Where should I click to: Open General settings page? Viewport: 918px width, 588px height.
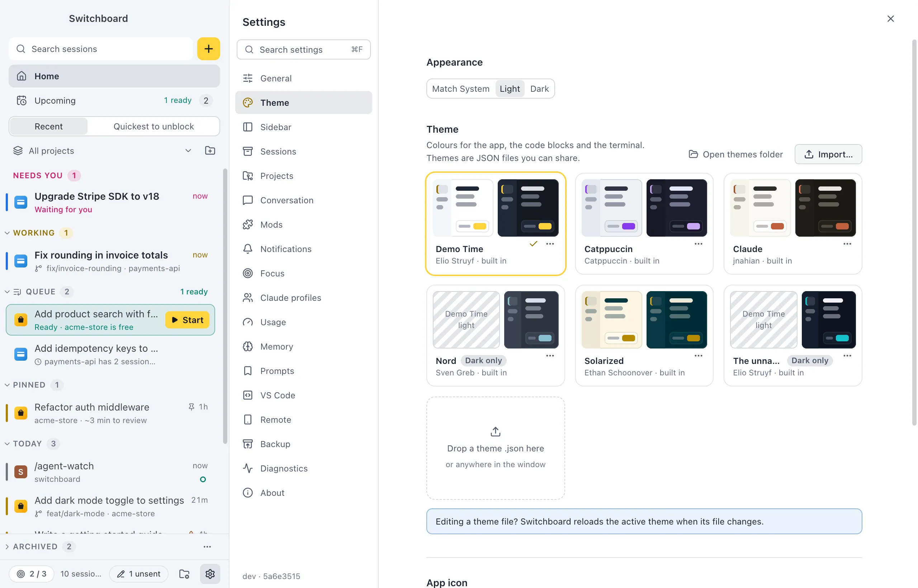(x=304, y=78)
